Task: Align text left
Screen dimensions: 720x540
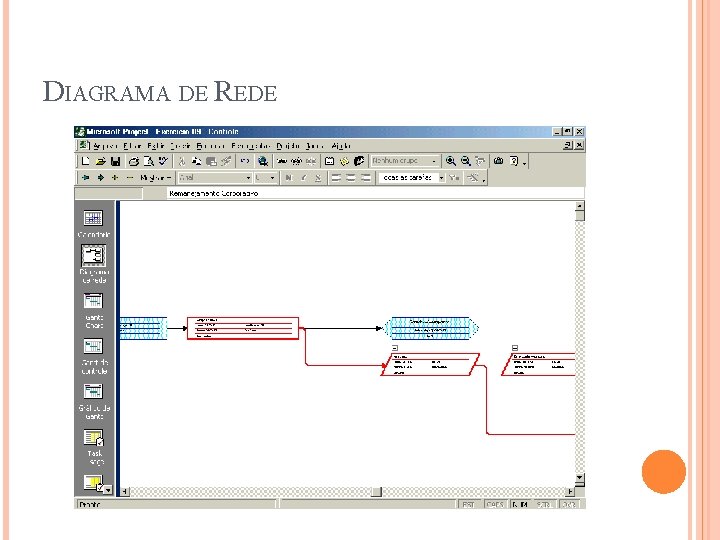Action: click(x=336, y=177)
